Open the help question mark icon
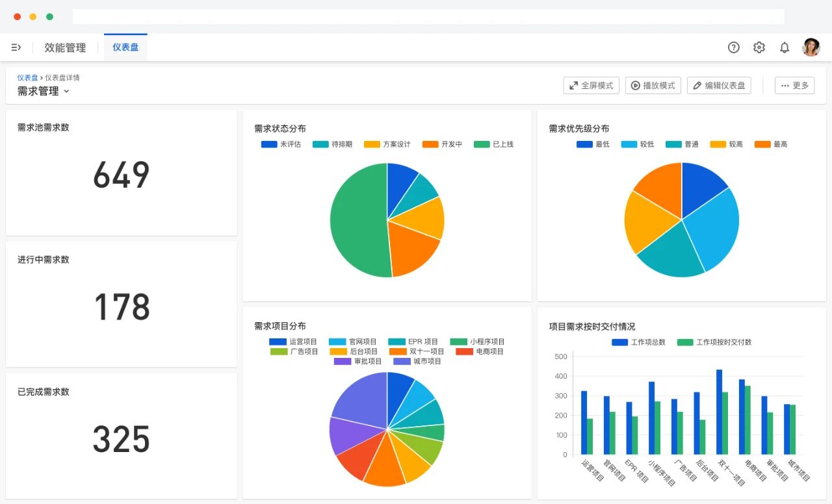This screenshot has width=832, height=504. point(733,47)
